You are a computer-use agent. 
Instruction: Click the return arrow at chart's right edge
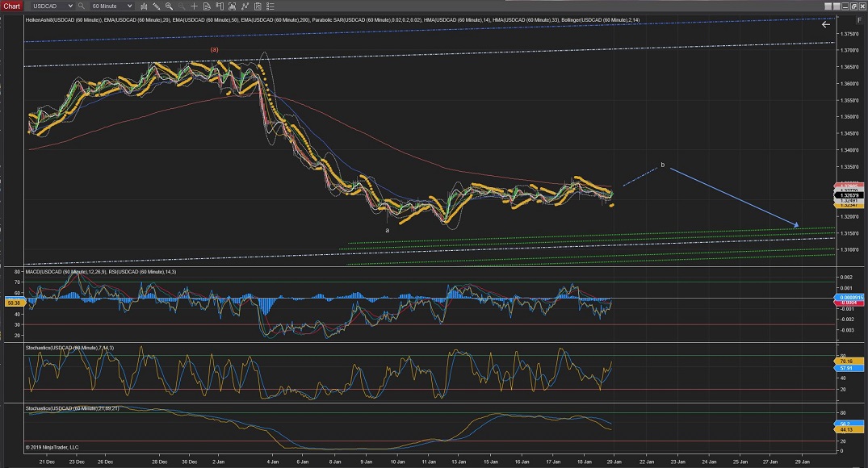coord(826,24)
